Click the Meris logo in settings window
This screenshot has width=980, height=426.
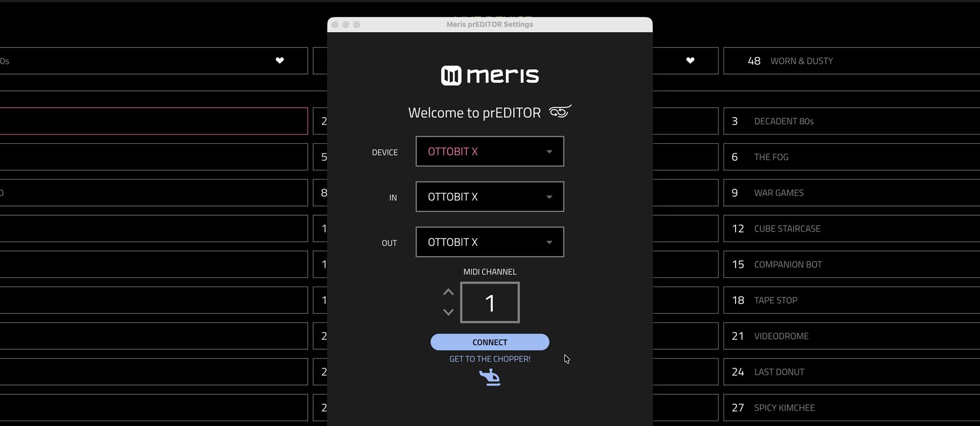pos(489,75)
